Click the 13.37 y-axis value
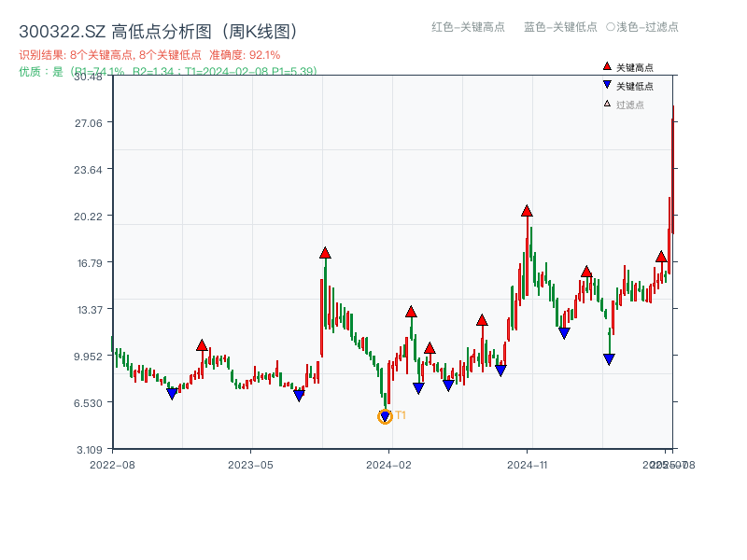 pos(90,310)
